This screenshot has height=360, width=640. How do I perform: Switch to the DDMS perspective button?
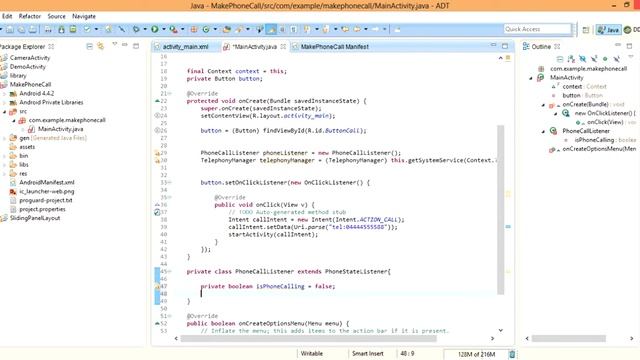click(632, 30)
